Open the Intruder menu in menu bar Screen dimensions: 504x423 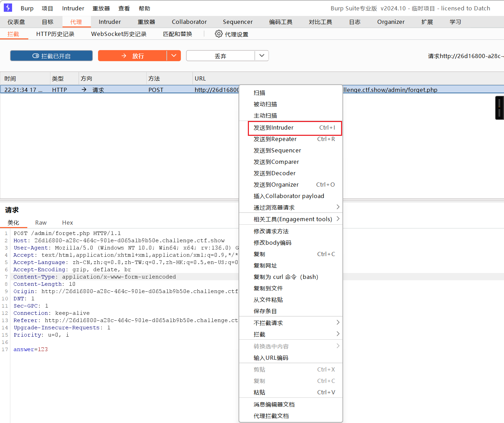(73, 8)
